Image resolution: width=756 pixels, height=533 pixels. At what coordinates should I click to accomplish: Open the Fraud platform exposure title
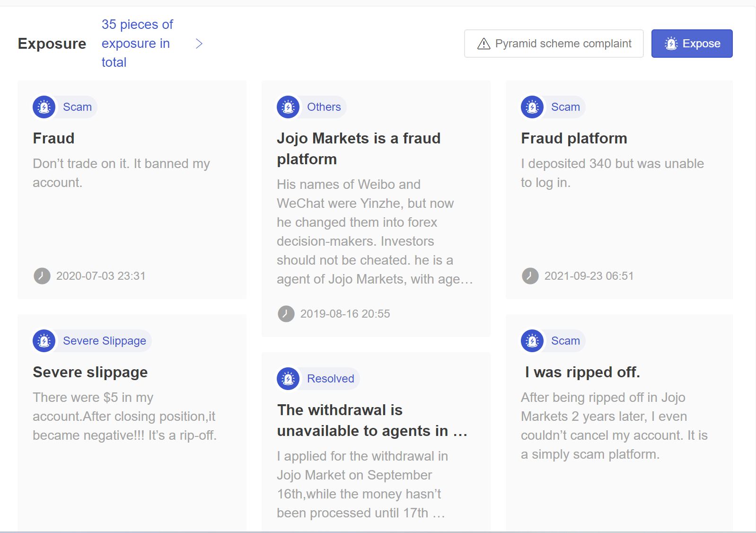coord(574,138)
